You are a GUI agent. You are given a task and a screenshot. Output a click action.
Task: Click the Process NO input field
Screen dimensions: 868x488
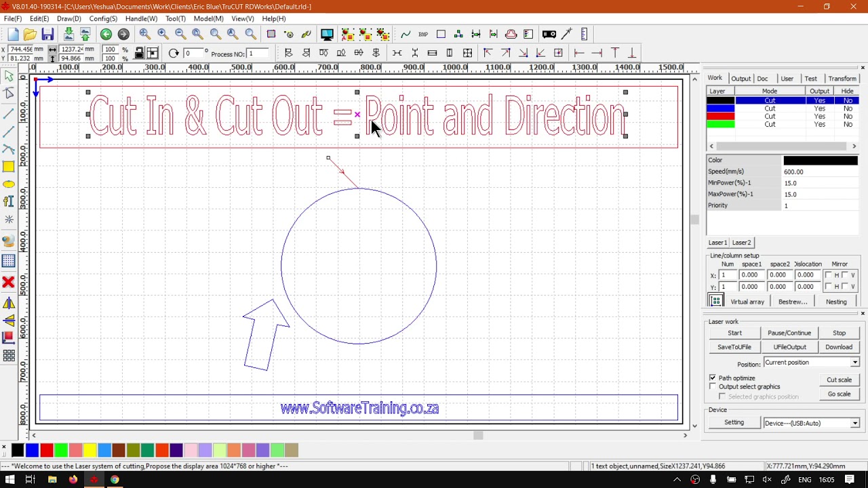259,54
